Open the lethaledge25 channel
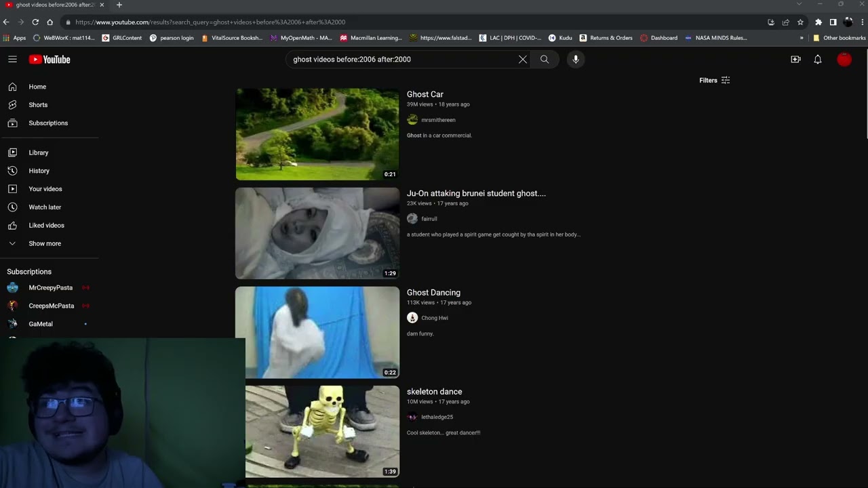Image resolution: width=868 pixels, height=488 pixels. [x=437, y=417]
